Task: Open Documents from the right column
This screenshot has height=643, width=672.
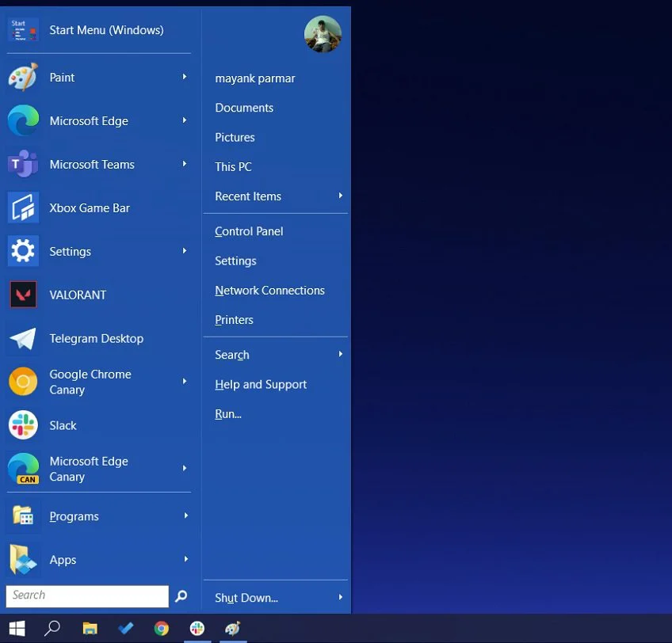Action: (244, 108)
